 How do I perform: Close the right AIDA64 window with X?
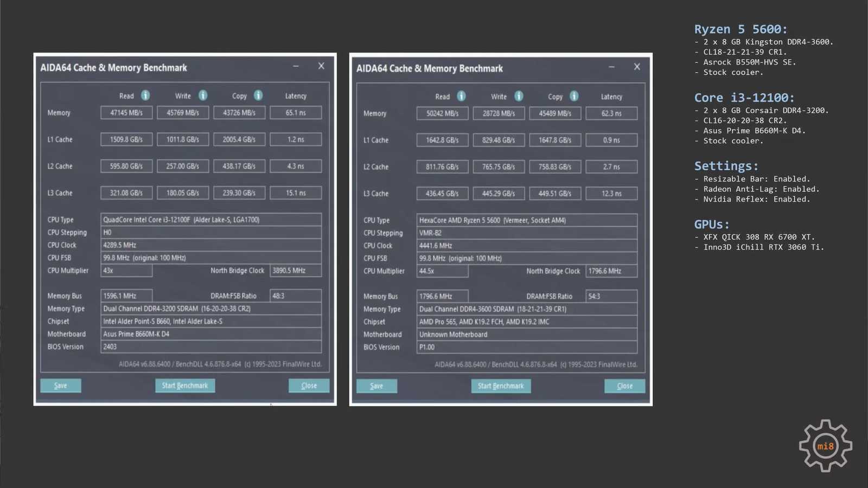tap(637, 67)
